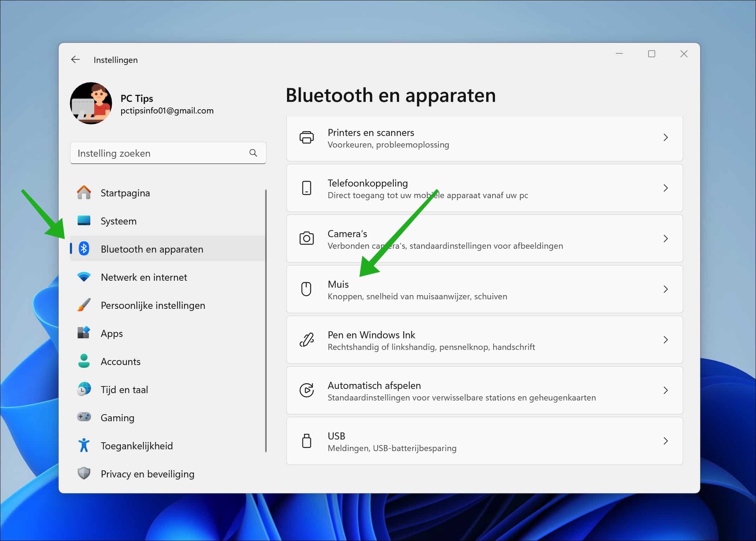756x541 pixels.
Task: Open the chevron beside Pen en Windows Ink
Action: (666, 340)
